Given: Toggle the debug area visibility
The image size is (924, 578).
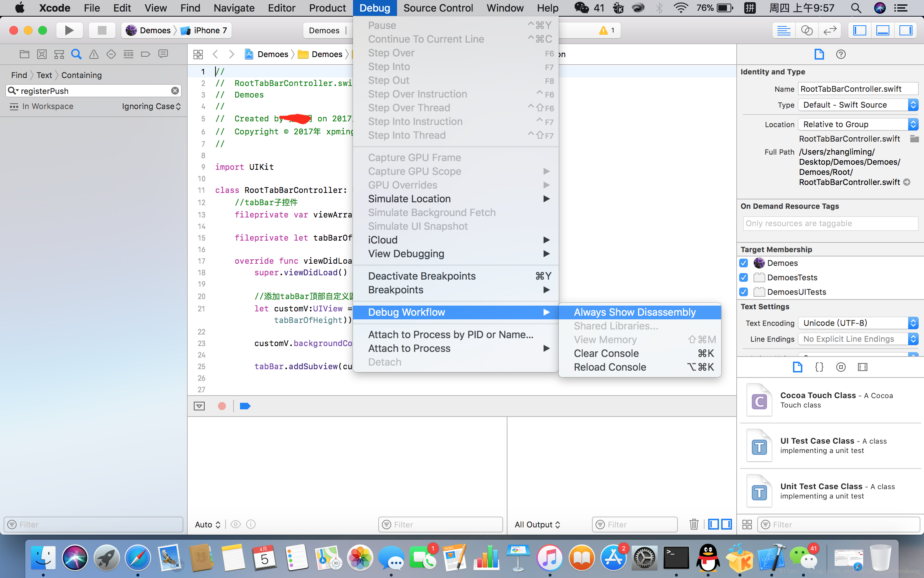Looking at the screenshot, I should [x=883, y=30].
